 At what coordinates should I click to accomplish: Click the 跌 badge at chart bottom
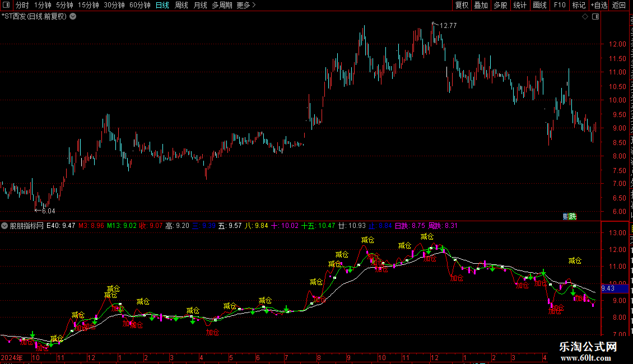pyautogui.click(x=573, y=217)
